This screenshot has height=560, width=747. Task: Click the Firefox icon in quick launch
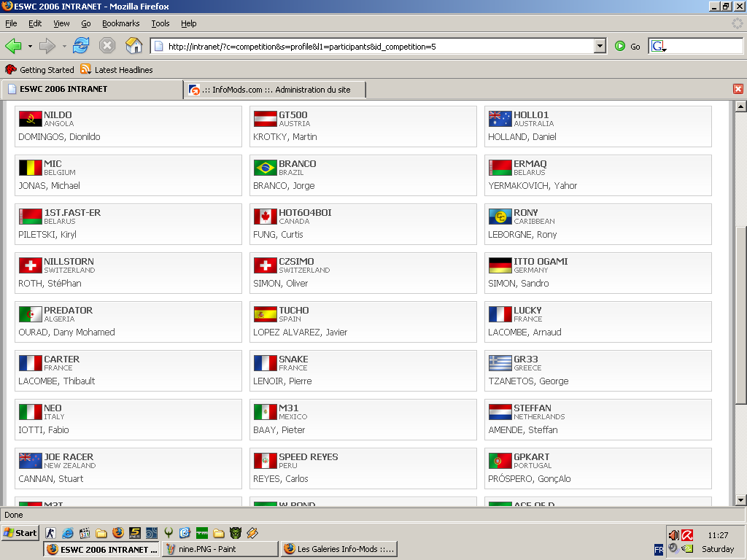click(x=118, y=533)
